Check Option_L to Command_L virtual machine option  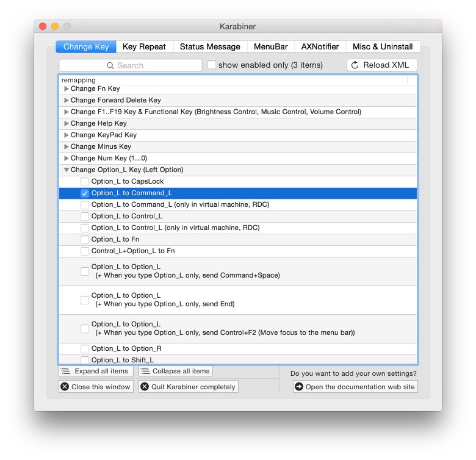point(85,205)
